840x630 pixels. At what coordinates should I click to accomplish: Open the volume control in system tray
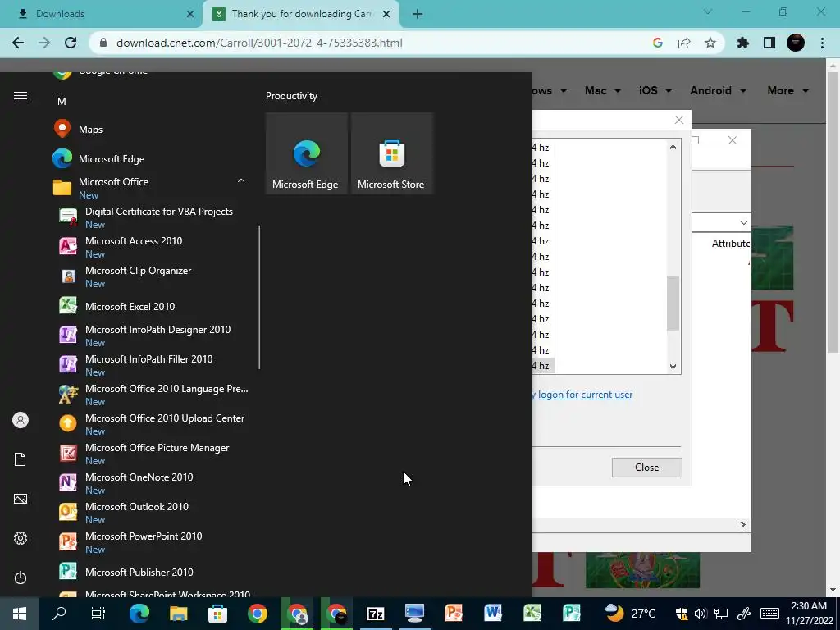coord(701,614)
